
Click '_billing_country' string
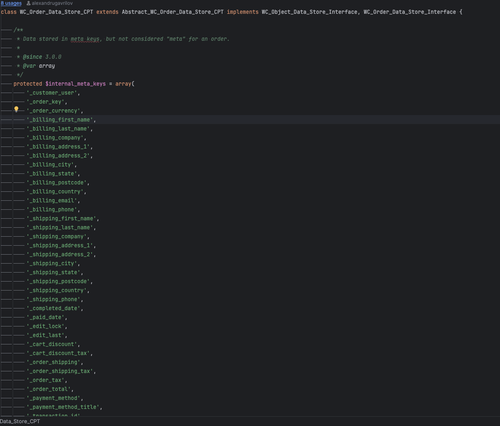(x=55, y=192)
